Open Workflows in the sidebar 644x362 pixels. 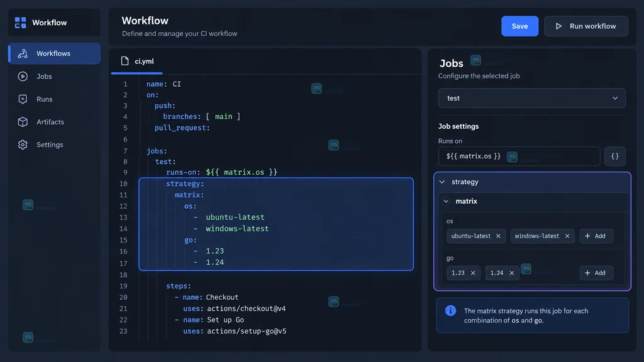tap(54, 53)
